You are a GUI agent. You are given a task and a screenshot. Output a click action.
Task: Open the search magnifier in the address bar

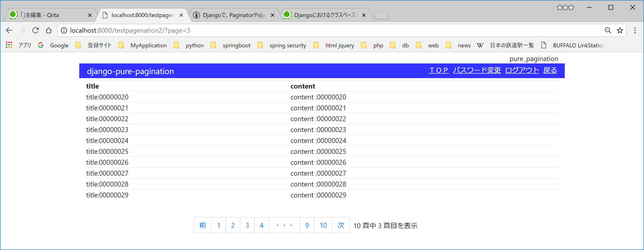tap(608, 30)
